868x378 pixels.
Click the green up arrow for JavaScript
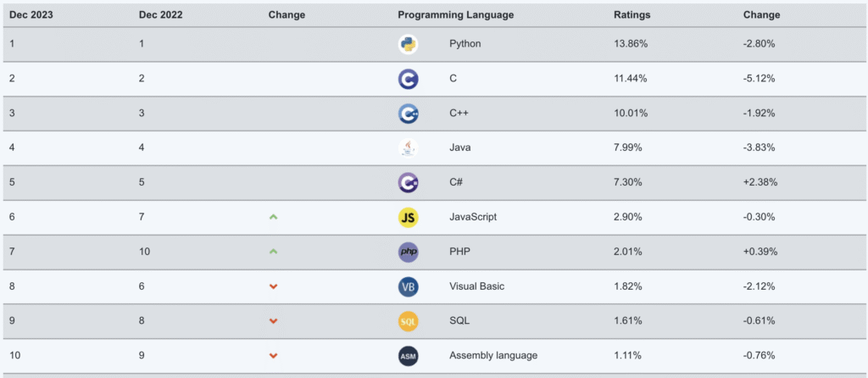(x=273, y=217)
